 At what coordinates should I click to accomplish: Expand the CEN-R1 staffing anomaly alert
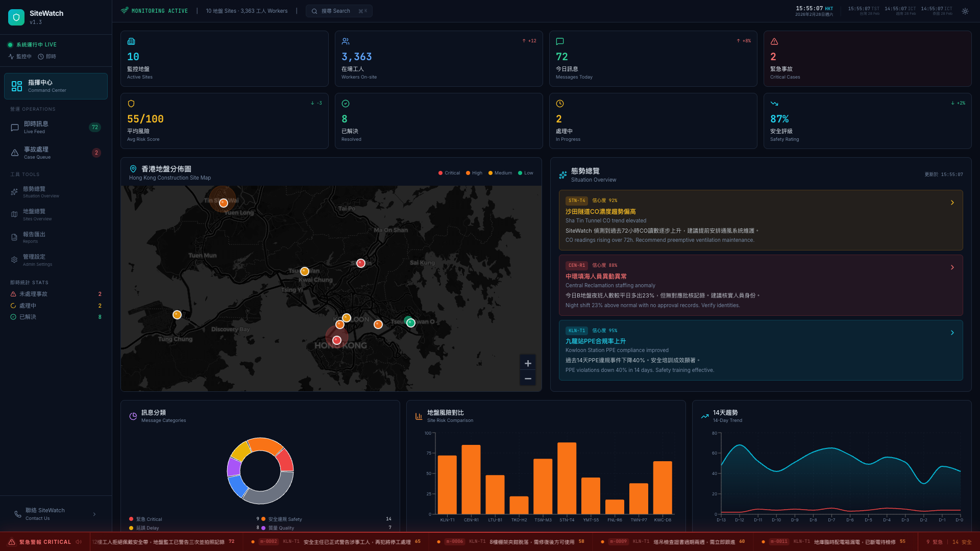[x=952, y=267]
